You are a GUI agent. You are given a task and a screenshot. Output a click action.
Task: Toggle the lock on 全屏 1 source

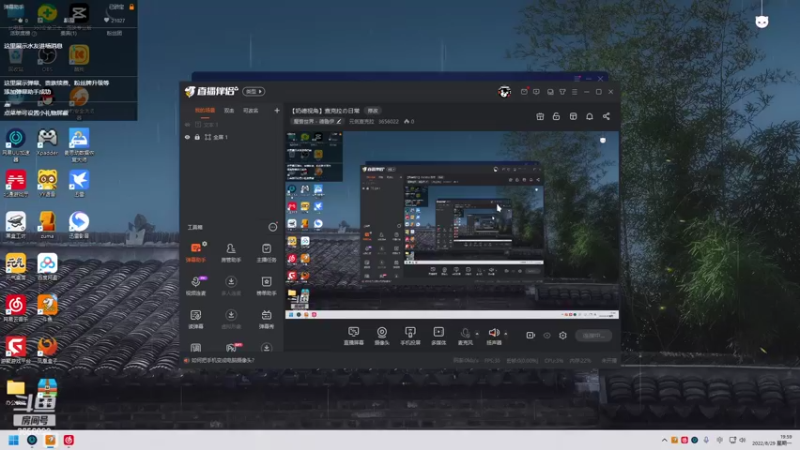point(197,137)
